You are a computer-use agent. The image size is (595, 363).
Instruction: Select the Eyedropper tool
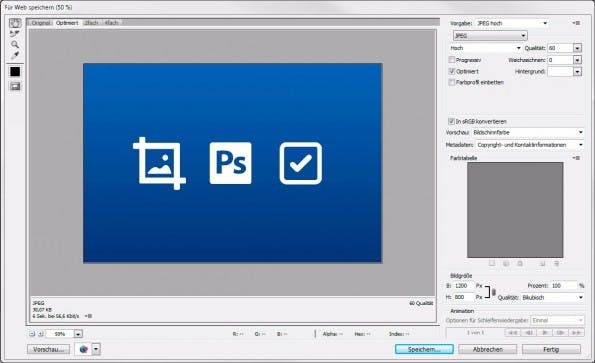(x=15, y=55)
